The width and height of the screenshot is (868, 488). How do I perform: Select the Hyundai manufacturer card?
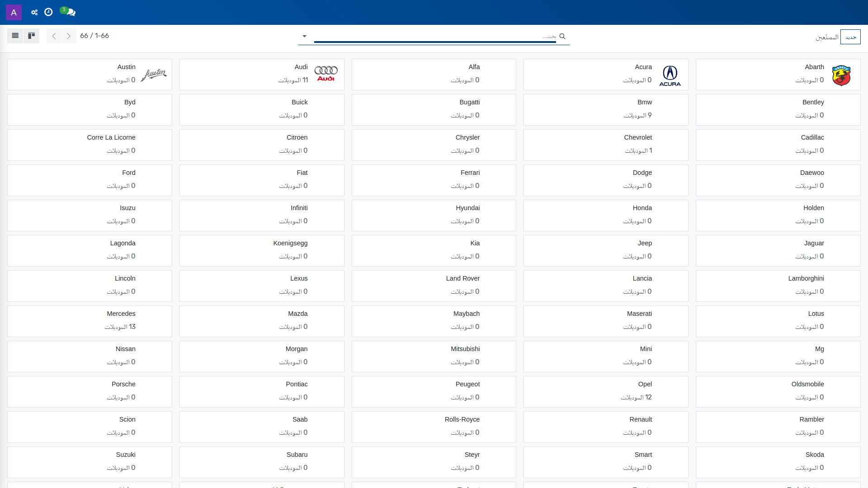pos(434,216)
